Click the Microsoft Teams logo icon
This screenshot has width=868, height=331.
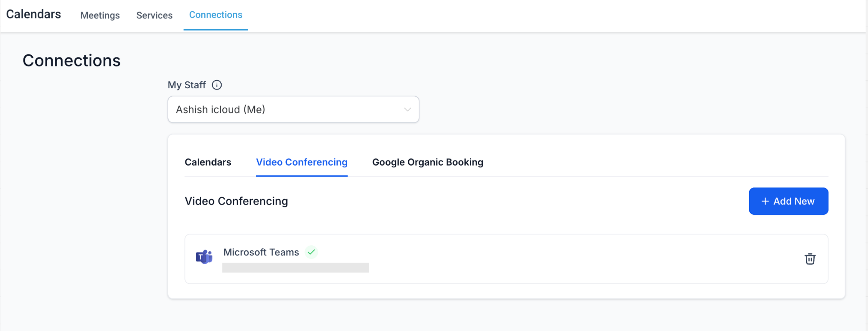[x=204, y=257]
